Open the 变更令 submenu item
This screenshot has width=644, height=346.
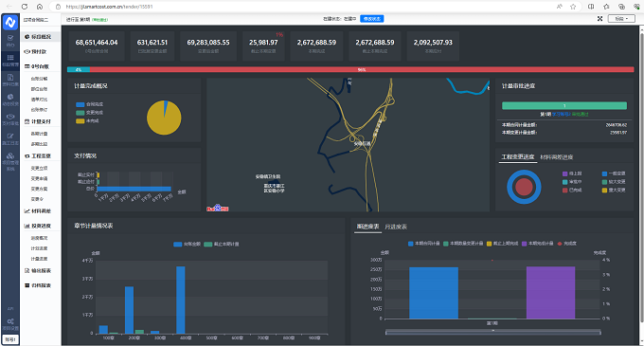[x=37, y=199]
